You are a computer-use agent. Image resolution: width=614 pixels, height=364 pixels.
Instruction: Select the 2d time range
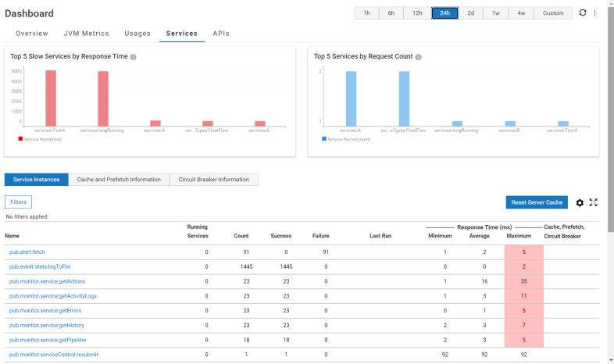[470, 12]
